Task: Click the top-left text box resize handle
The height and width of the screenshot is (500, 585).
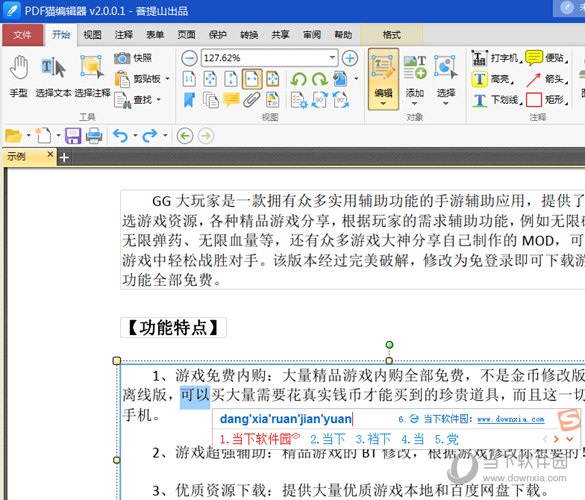Action: point(117,360)
